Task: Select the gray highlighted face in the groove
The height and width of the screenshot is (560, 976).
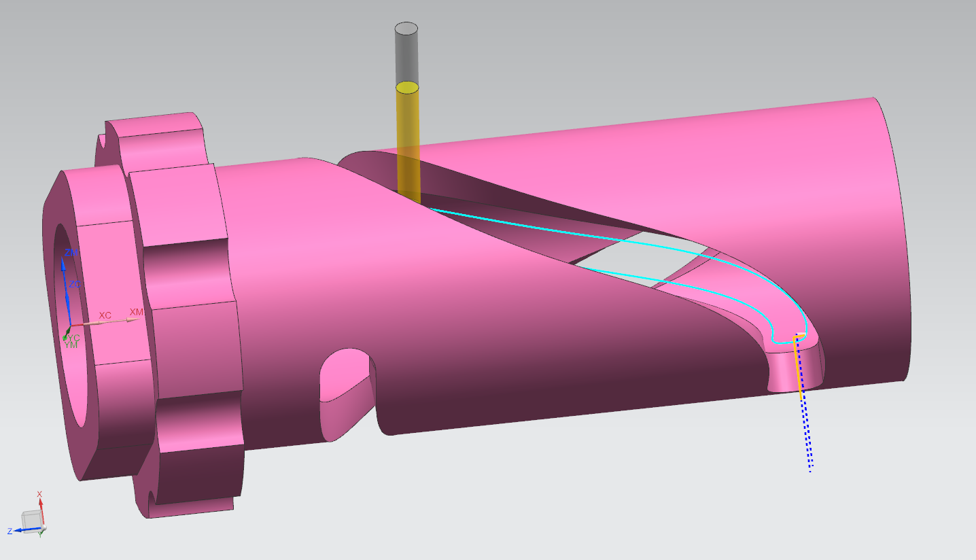Action: pyautogui.click(x=639, y=260)
